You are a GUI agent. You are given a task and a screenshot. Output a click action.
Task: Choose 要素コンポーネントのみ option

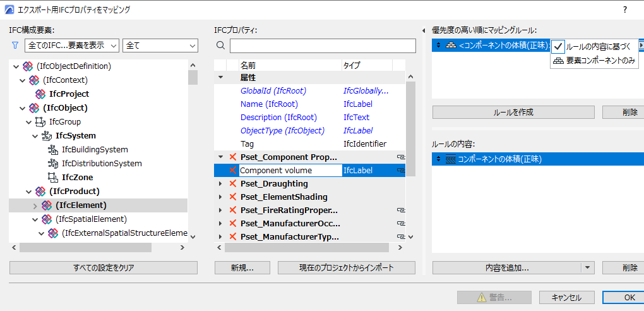tap(594, 61)
